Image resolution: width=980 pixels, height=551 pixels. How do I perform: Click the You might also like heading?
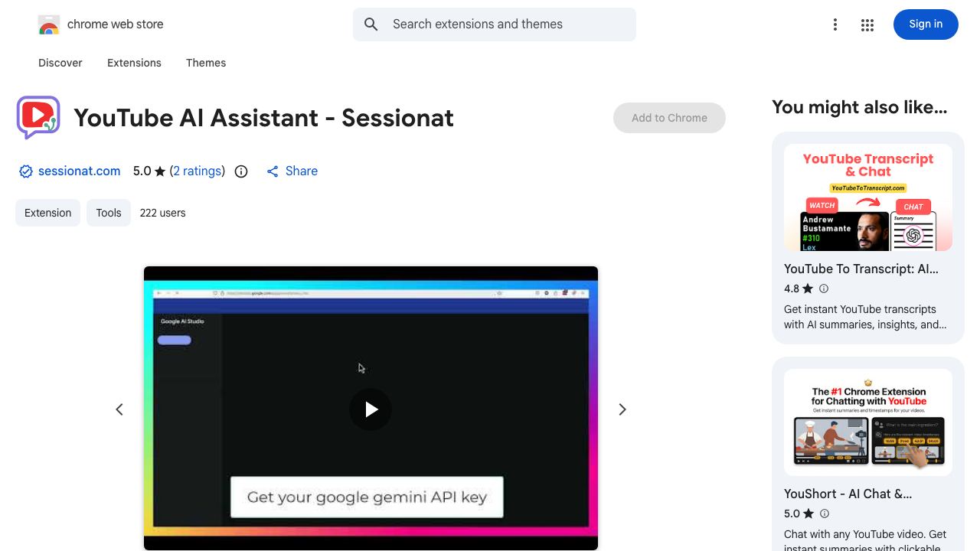860,107
